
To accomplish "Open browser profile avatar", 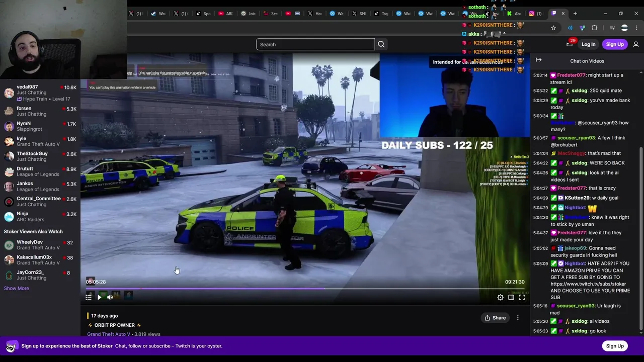I will [624, 28].
